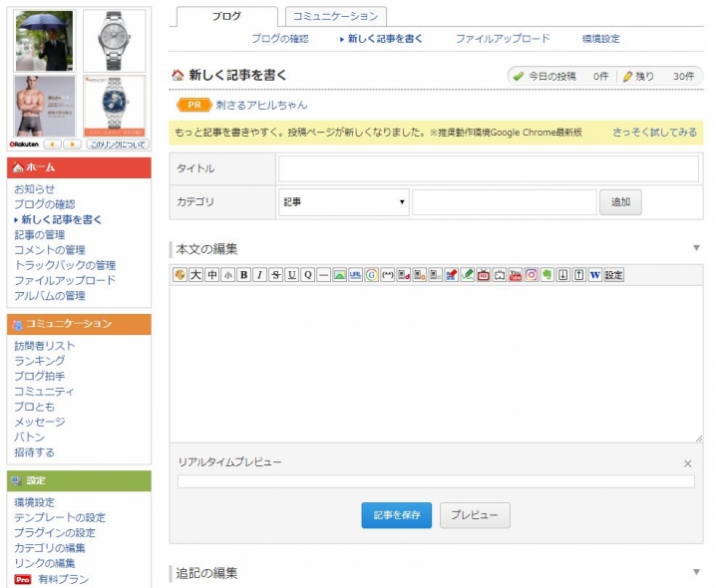Toggle italic formatting in editor

pos(259,275)
